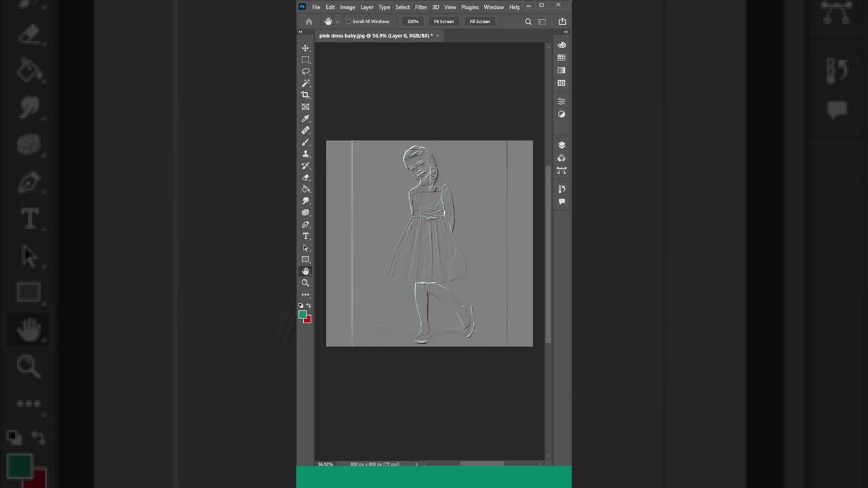Image resolution: width=868 pixels, height=488 pixels.
Task: Open the Color panel icon
Action: [x=561, y=45]
